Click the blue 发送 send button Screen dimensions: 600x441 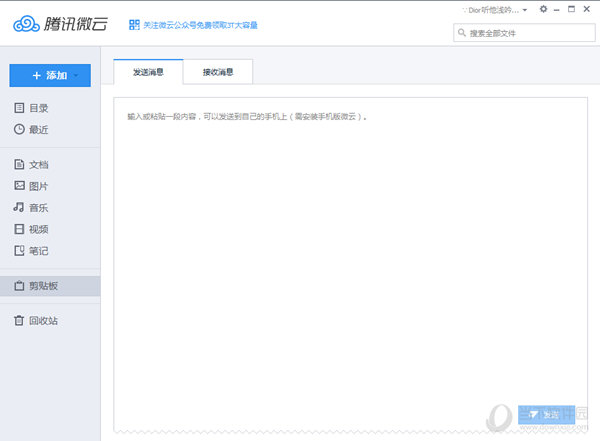click(546, 415)
